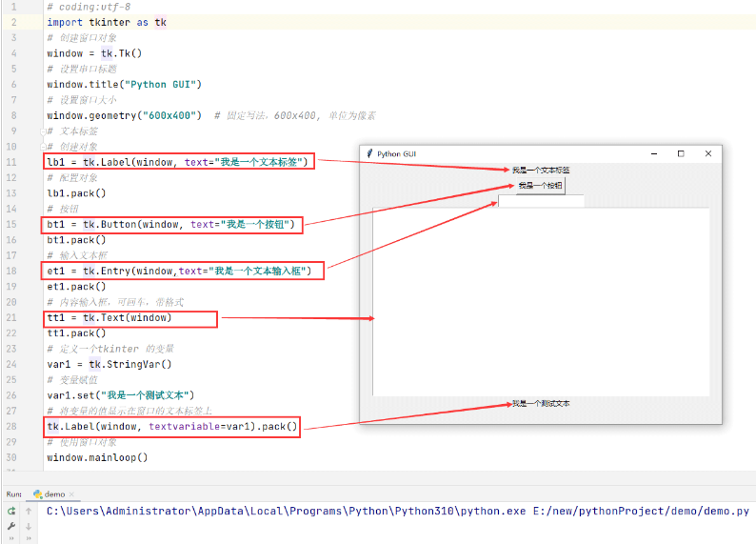This screenshot has height=544, width=756.
Task: Open the wrench settings icon in Run panel
Action: pyautogui.click(x=11, y=526)
